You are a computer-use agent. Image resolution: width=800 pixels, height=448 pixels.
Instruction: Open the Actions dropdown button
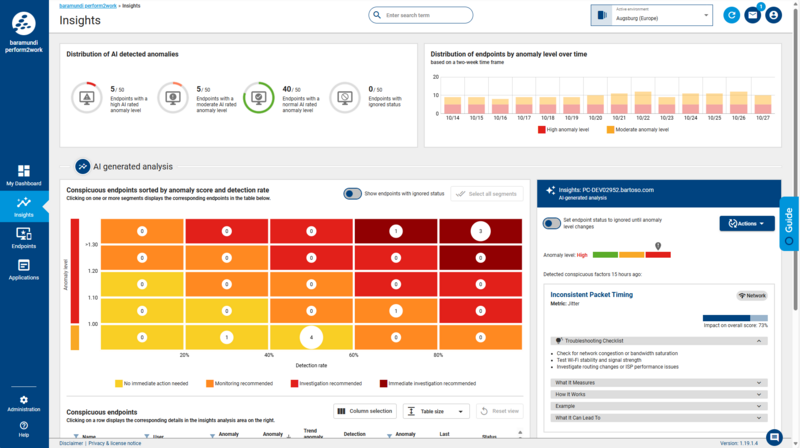click(x=750, y=223)
